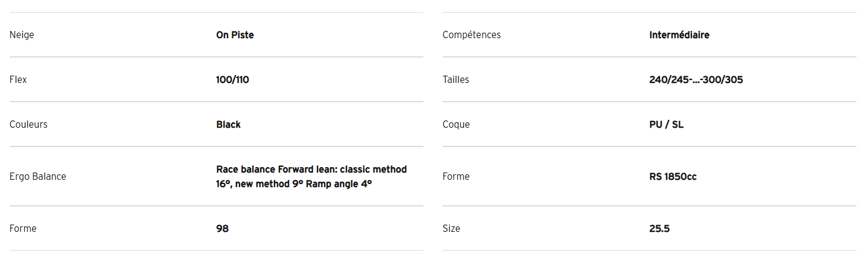Image resolution: width=868 pixels, height=273 pixels.
Task: Click the Flex label
Action: [x=18, y=80]
